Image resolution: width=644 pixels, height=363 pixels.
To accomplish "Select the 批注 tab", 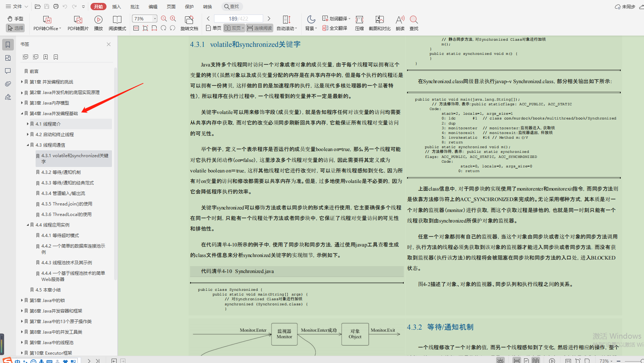I will pos(134,7).
